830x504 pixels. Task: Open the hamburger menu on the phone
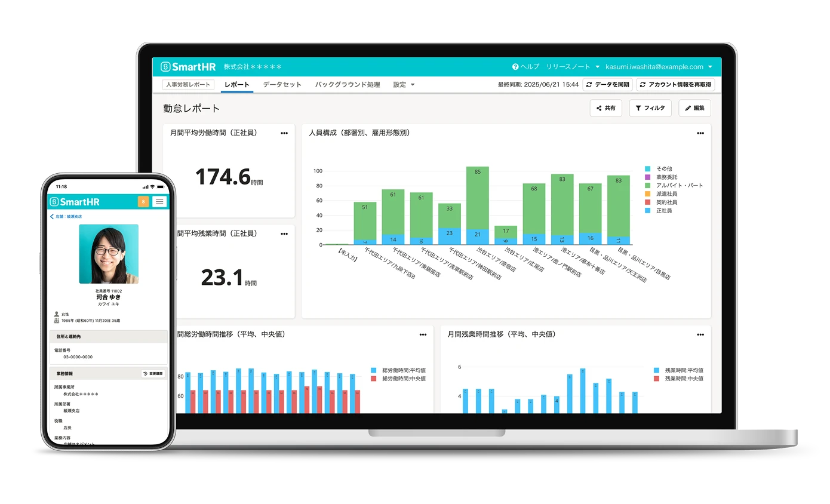click(x=159, y=202)
